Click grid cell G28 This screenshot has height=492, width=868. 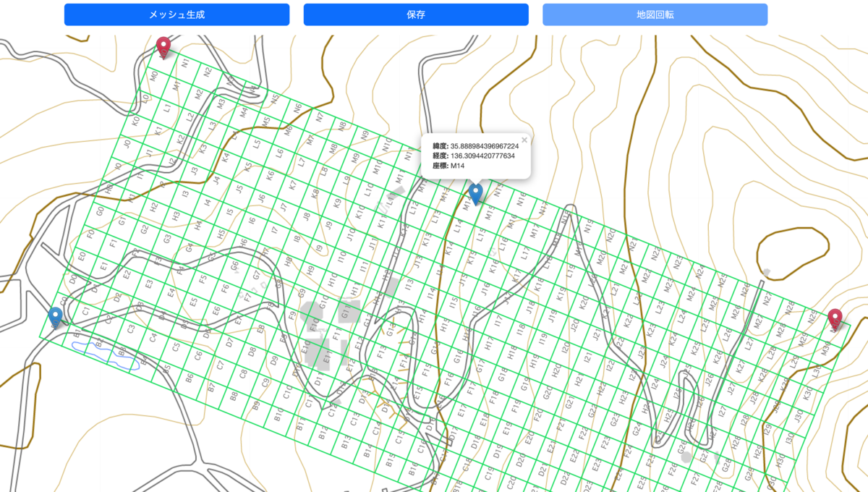tap(726, 464)
